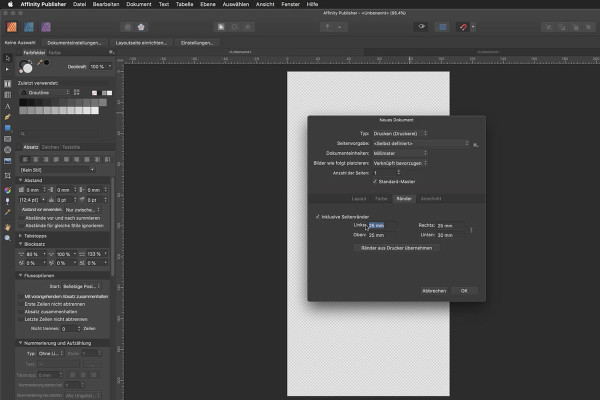Select the Vector Crop tool
This screenshot has width=600, height=400.
(8, 176)
